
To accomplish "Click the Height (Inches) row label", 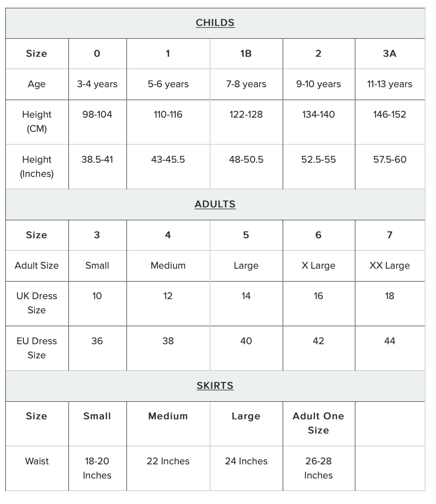I will [x=37, y=166].
